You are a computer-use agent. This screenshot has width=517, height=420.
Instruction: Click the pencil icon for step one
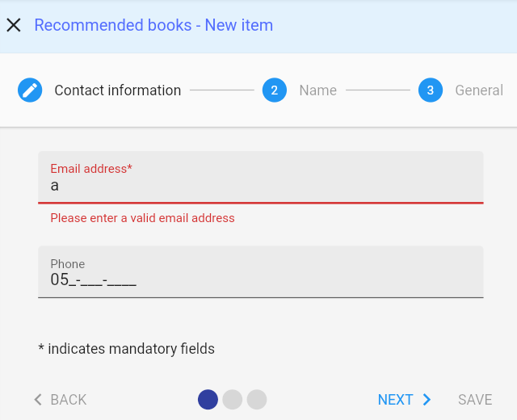pos(30,90)
